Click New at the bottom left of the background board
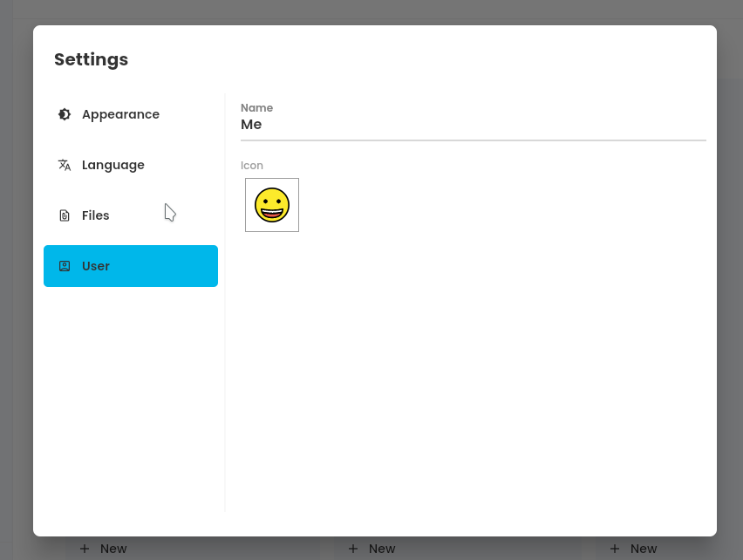 click(x=103, y=549)
